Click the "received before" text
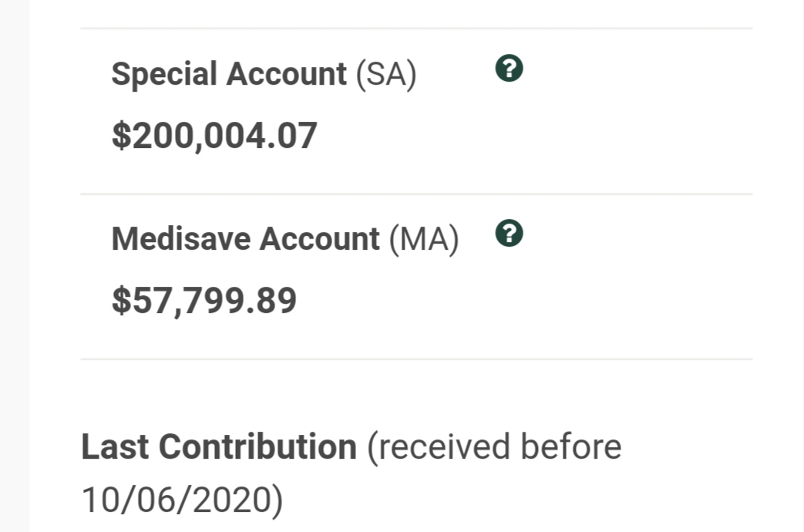Image resolution: width=804 pixels, height=532 pixels. click(494, 447)
